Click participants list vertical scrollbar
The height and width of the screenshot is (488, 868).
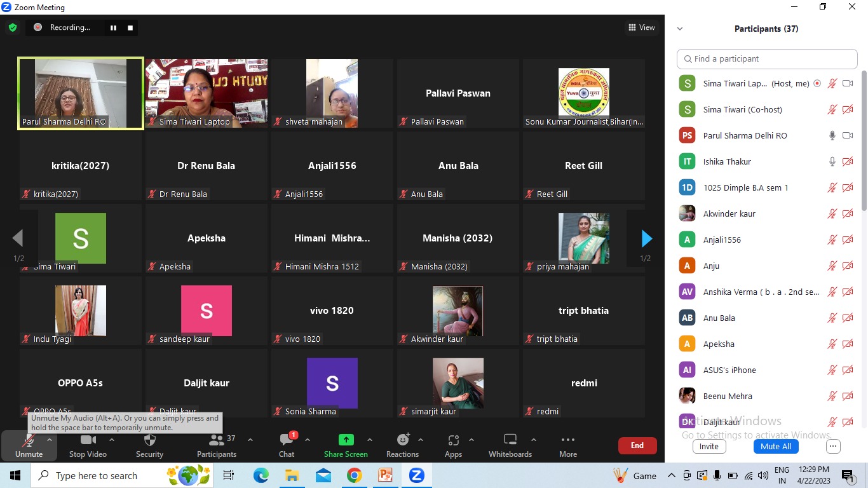(x=864, y=140)
